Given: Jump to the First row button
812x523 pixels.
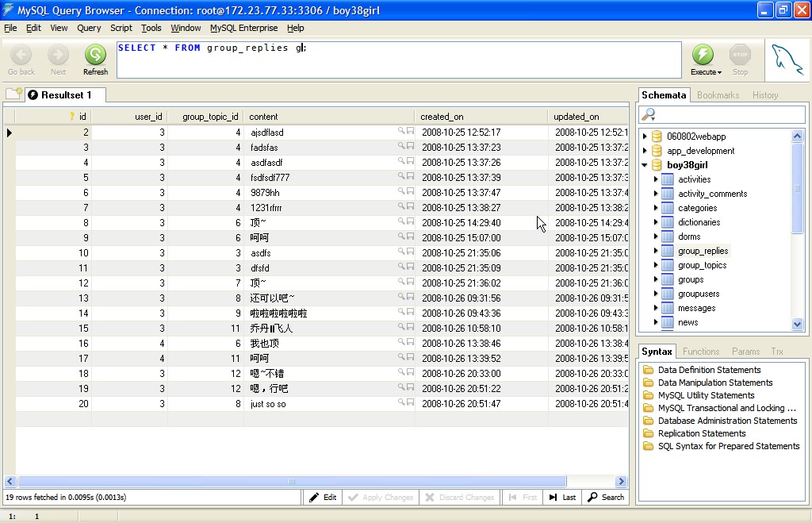Looking at the screenshot, I should [523, 497].
